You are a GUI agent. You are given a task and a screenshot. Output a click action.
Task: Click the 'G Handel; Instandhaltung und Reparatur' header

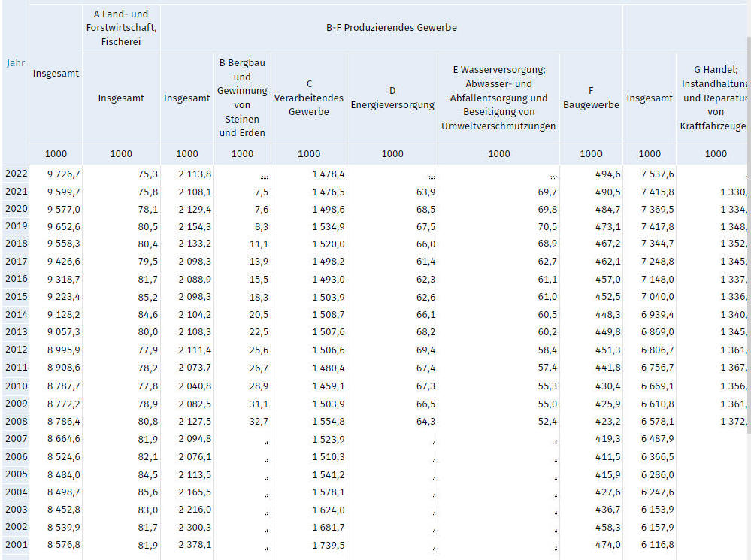tap(713, 98)
